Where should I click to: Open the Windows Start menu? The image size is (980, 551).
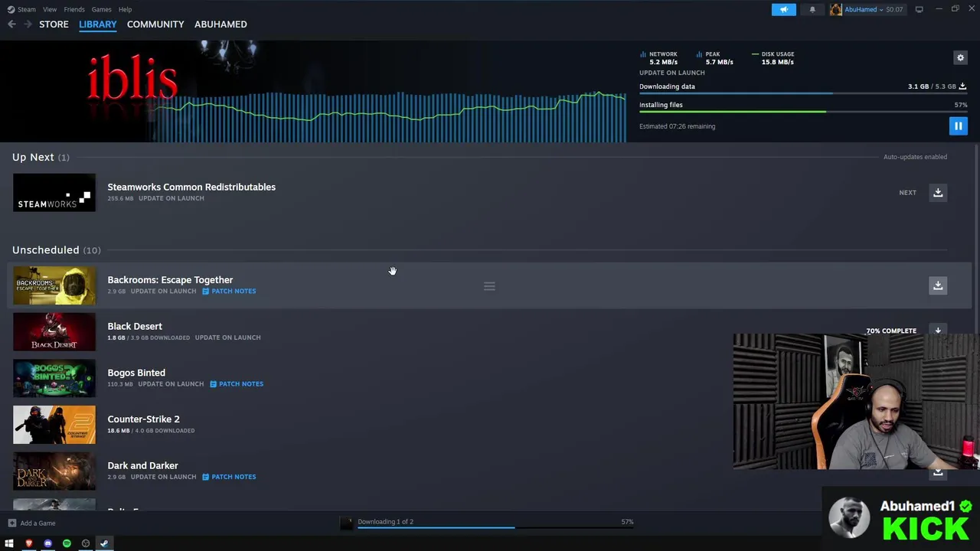coord(9,543)
